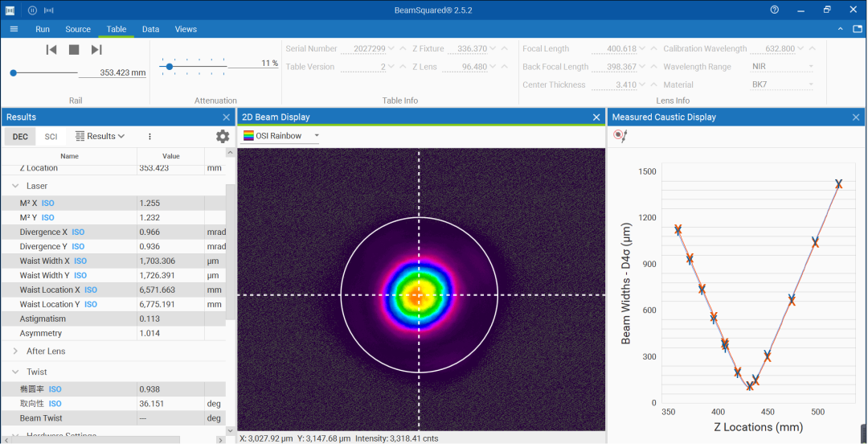Click the ISO link for 取向性
Viewport: 868px width, 444px height.
(55, 404)
